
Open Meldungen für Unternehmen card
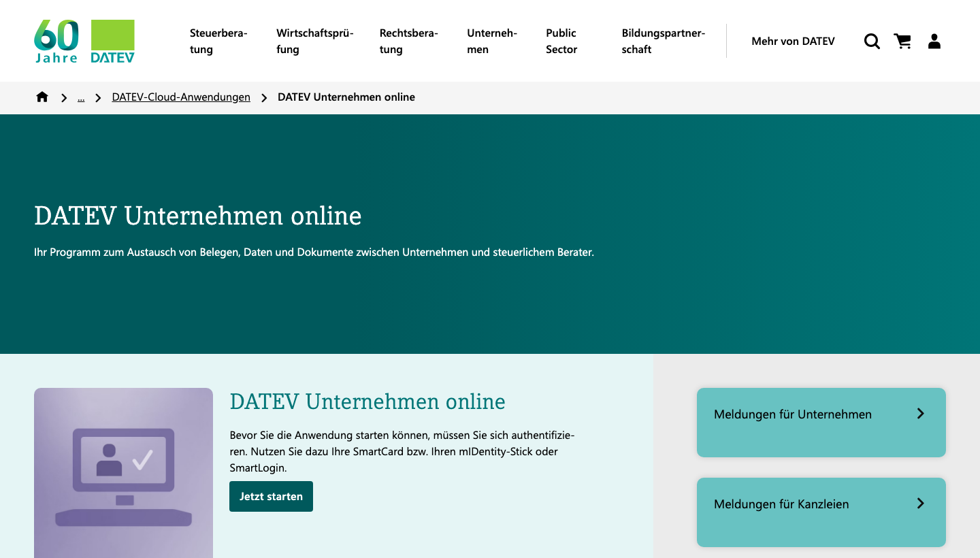coord(821,423)
